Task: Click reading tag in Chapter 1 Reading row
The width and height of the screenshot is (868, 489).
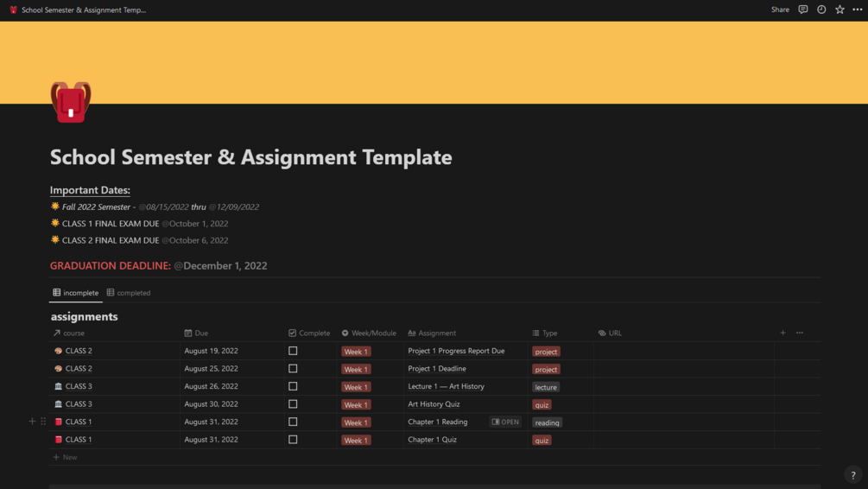Action: click(x=547, y=422)
